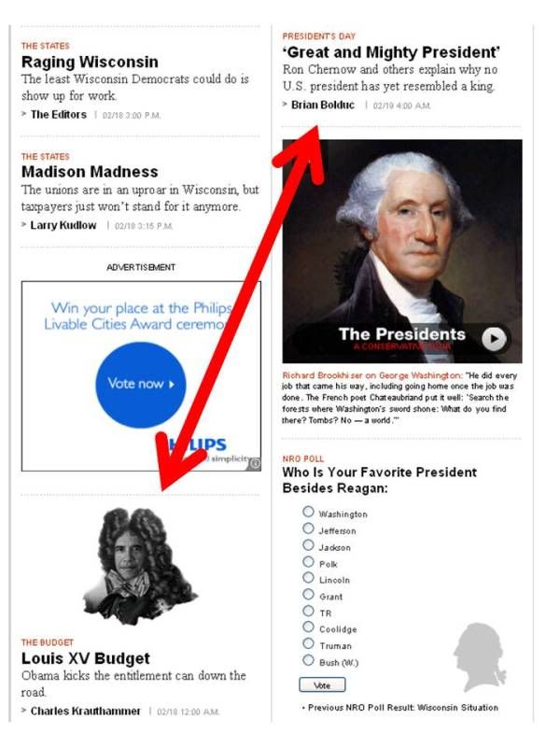Click Vote now in Philips advertisement
The height and width of the screenshot is (747, 560).
141,384
